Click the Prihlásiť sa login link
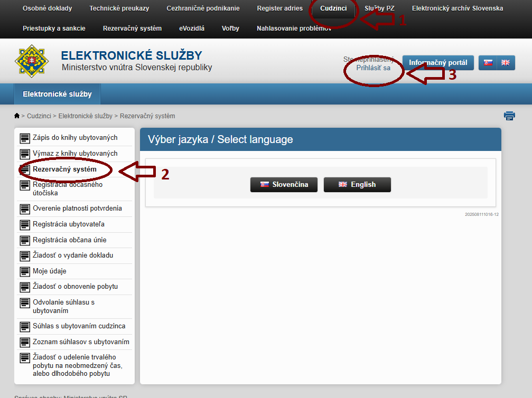The height and width of the screenshot is (398, 532). coord(373,68)
